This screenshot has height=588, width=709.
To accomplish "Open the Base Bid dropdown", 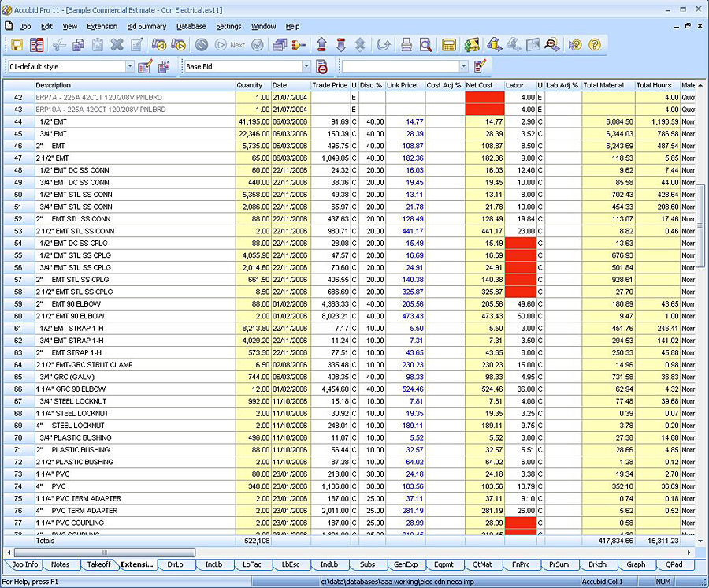I will click(x=306, y=67).
